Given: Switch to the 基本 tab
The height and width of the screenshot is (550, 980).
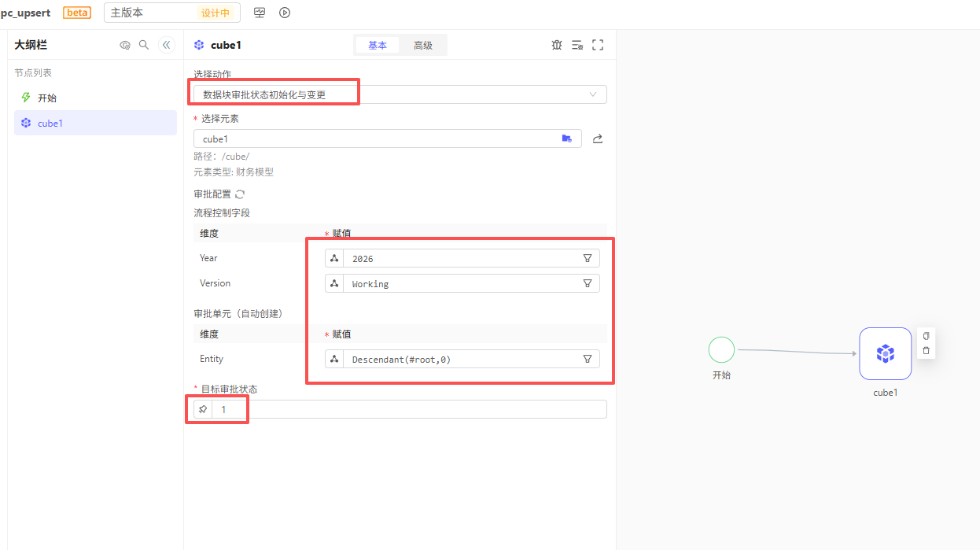Looking at the screenshot, I should (x=378, y=46).
